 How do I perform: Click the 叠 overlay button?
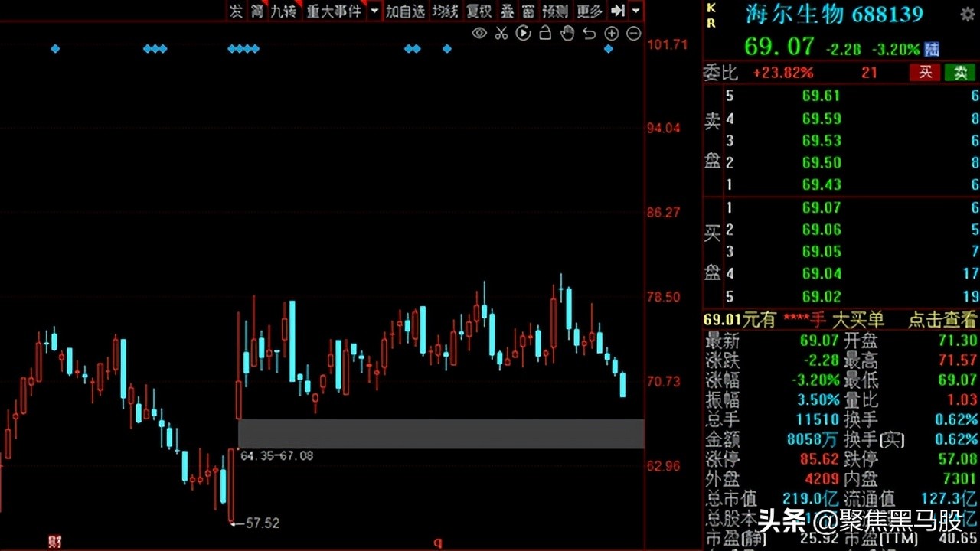point(507,11)
